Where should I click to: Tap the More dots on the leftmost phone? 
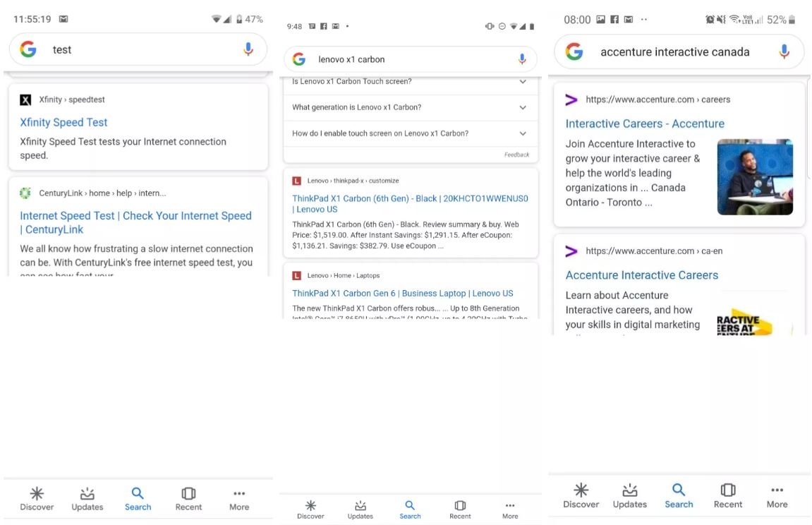[239, 498]
